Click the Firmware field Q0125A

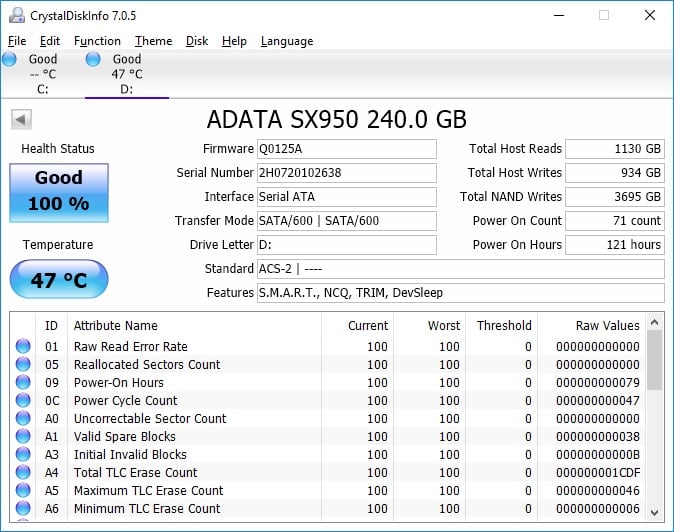pos(347,149)
